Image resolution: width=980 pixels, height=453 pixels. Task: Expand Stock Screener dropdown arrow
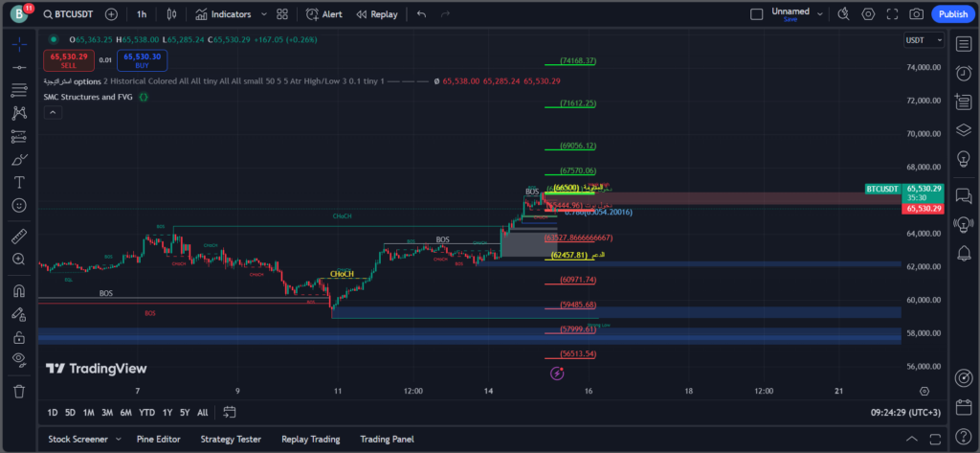[118, 440]
